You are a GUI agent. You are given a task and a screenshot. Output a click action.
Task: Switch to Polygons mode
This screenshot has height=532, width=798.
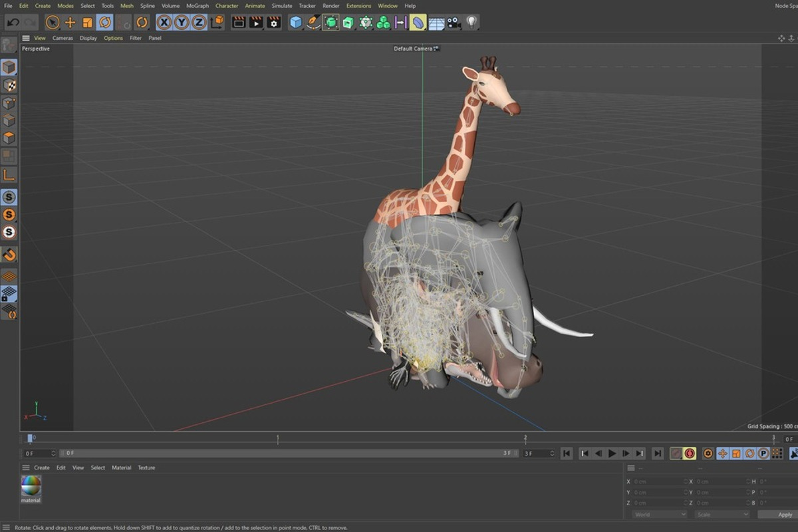(9, 138)
